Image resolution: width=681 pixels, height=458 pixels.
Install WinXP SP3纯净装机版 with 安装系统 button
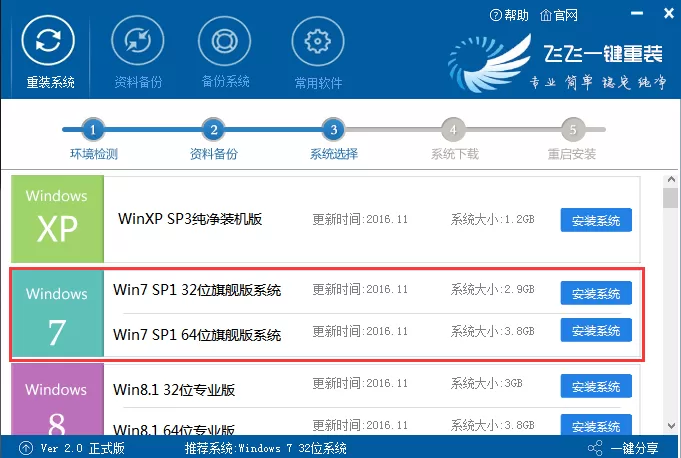[596, 220]
